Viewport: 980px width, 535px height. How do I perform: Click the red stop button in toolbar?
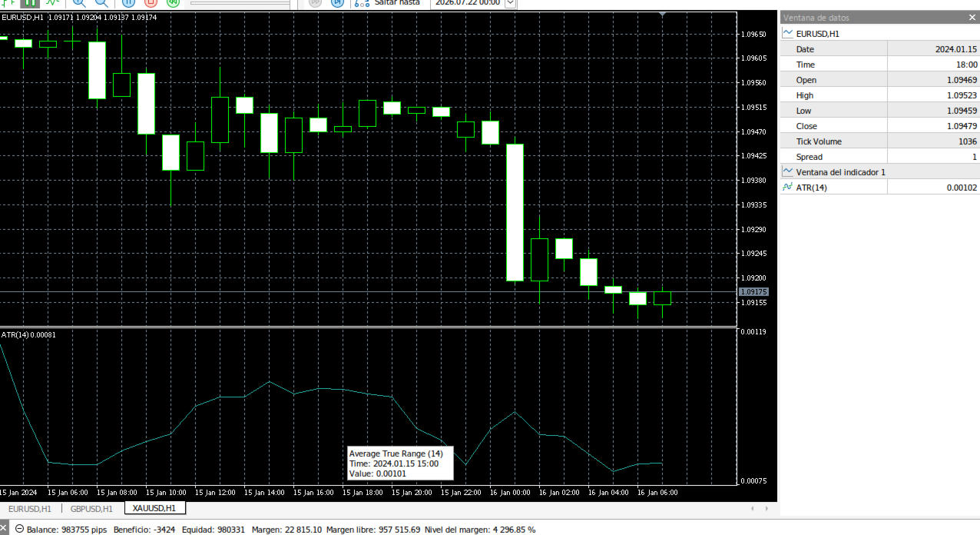[x=151, y=2]
